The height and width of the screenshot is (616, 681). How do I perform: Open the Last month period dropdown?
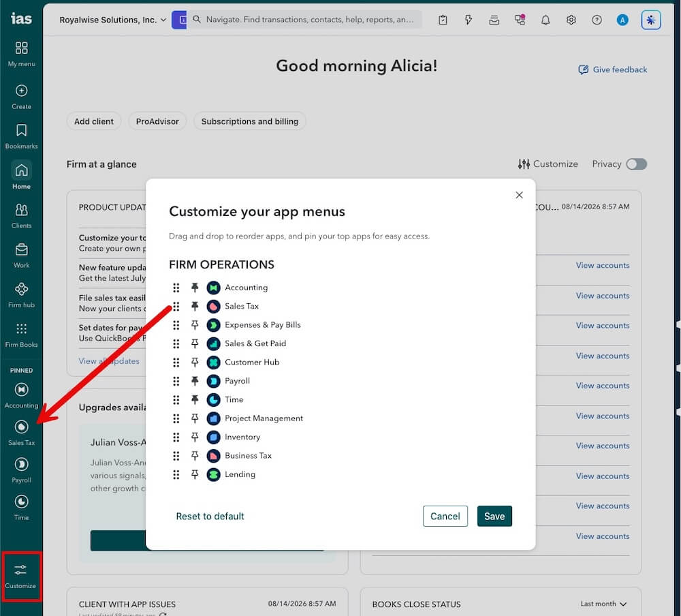(603, 604)
